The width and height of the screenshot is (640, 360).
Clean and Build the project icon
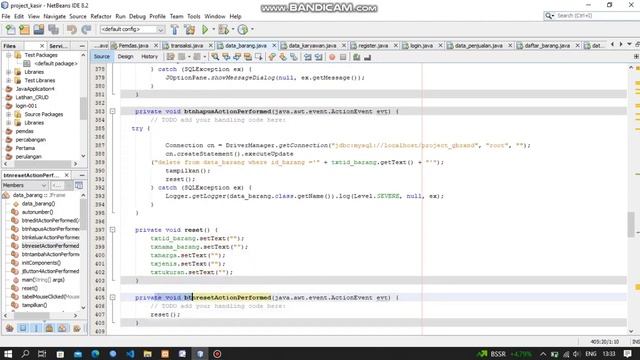tap(190, 29)
